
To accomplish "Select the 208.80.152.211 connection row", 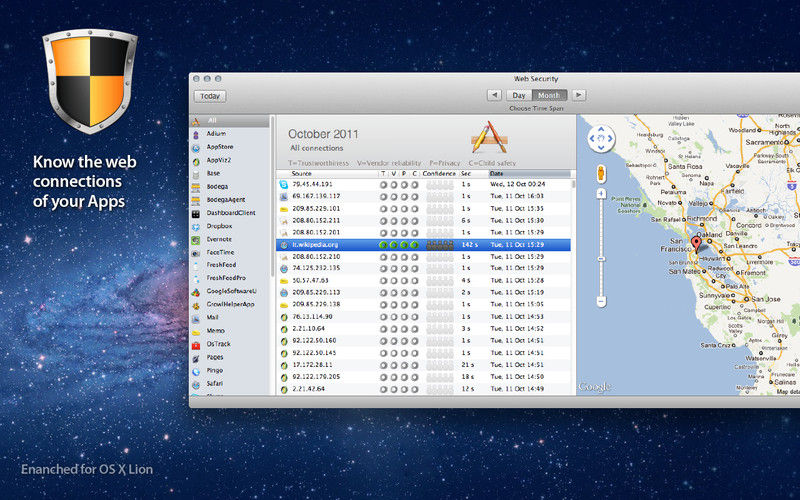I will [x=423, y=221].
